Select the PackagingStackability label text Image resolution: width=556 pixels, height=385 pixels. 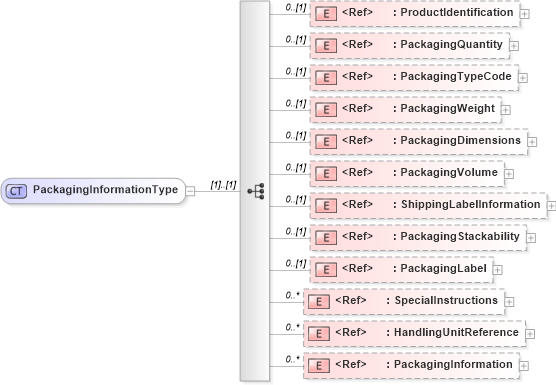pos(460,236)
